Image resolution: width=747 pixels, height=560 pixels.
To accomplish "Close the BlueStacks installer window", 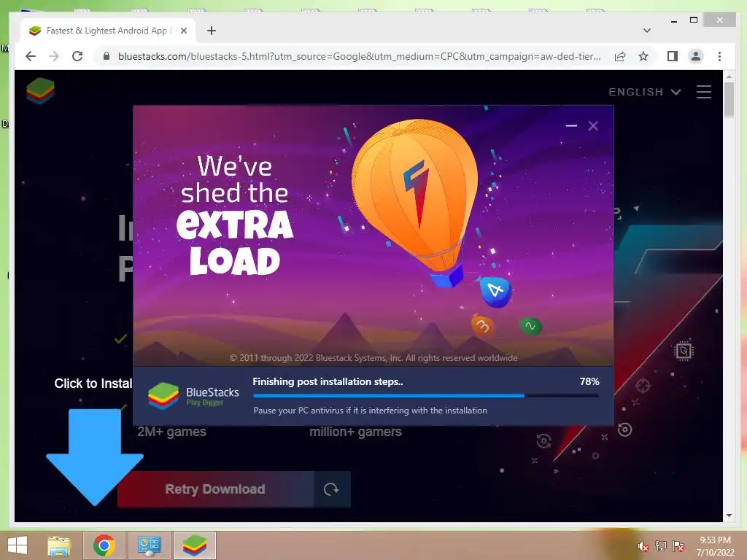I will coord(593,125).
